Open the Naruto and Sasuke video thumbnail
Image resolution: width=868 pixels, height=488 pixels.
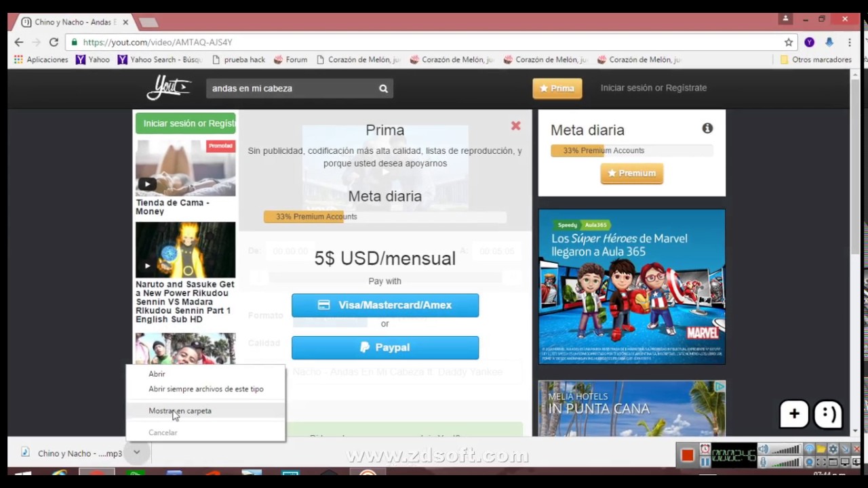click(x=185, y=249)
